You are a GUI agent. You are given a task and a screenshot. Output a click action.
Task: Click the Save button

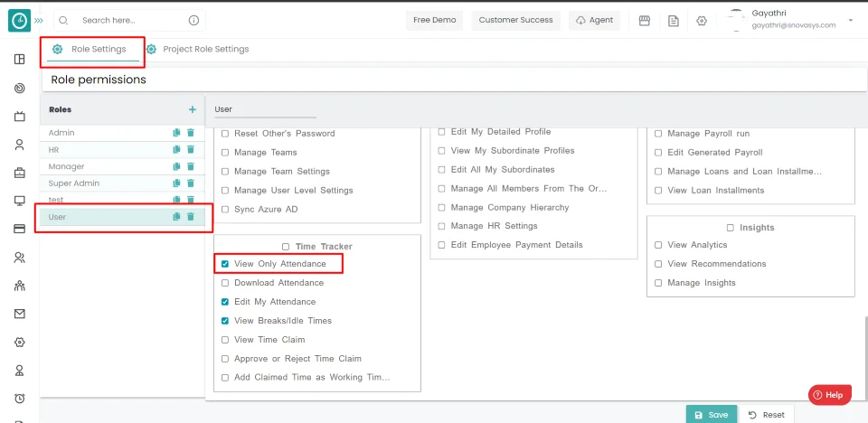tap(711, 414)
